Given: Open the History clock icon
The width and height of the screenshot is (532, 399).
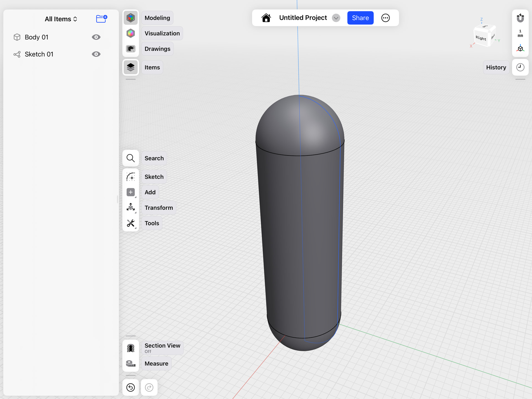Looking at the screenshot, I should click(520, 67).
